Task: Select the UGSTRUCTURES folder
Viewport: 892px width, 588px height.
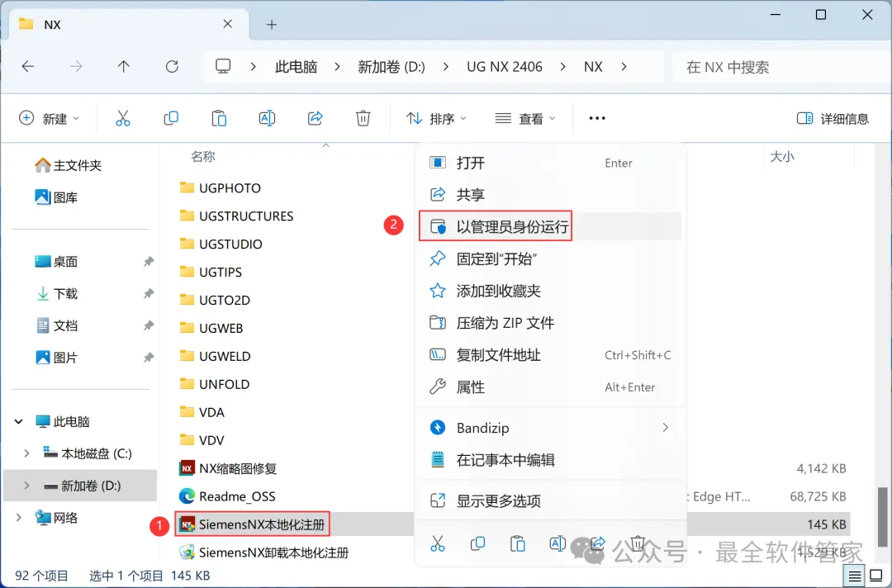Action: 237,216
